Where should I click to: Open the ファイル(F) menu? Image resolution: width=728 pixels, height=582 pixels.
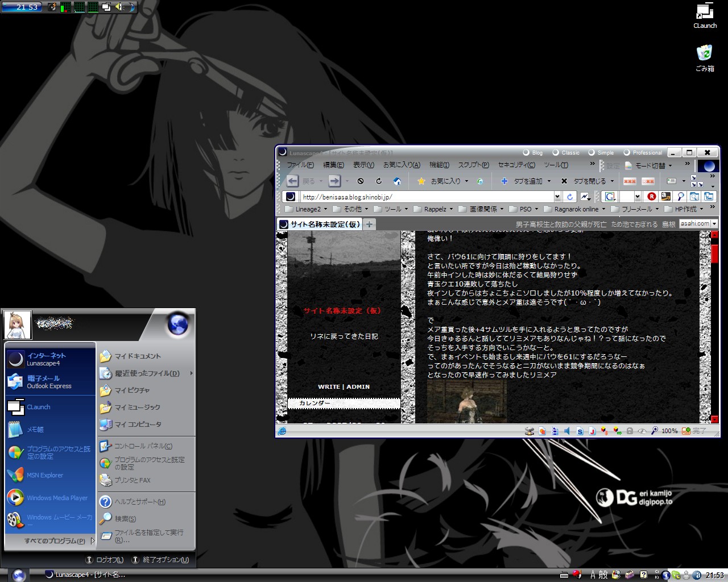pyautogui.click(x=300, y=165)
